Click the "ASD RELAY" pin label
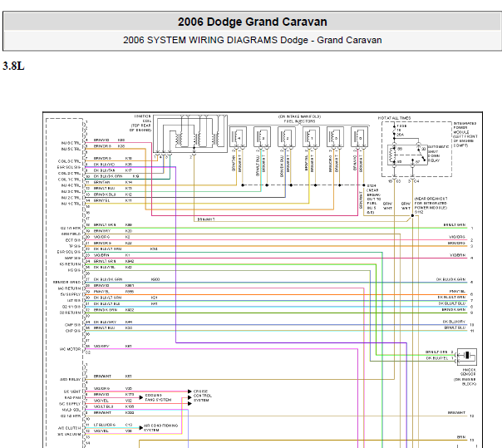Screen dimensions: 502x448 coord(70,380)
